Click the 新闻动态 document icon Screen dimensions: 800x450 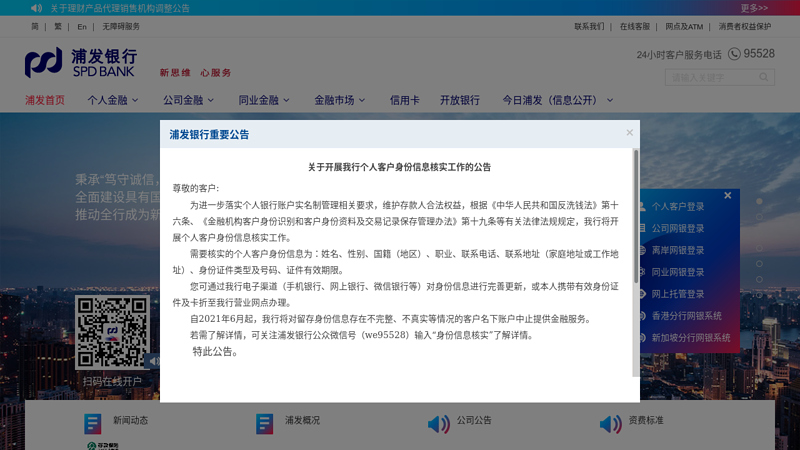click(92, 424)
